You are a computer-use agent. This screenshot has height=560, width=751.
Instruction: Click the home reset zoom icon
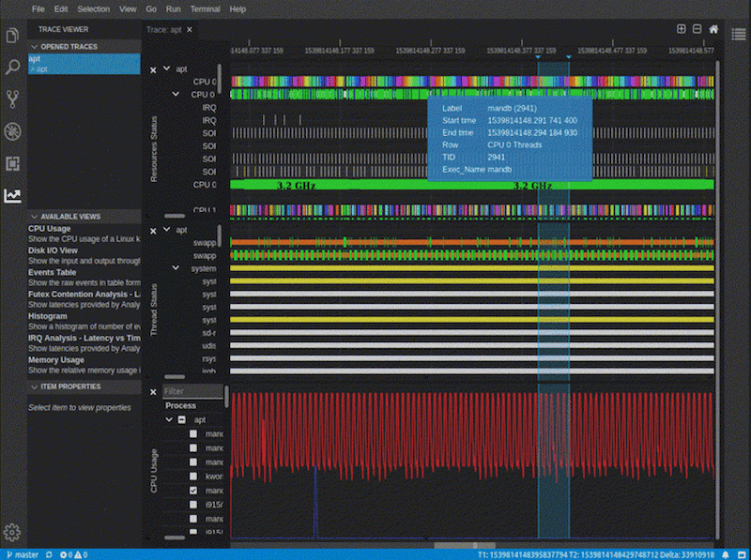pos(713,29)
